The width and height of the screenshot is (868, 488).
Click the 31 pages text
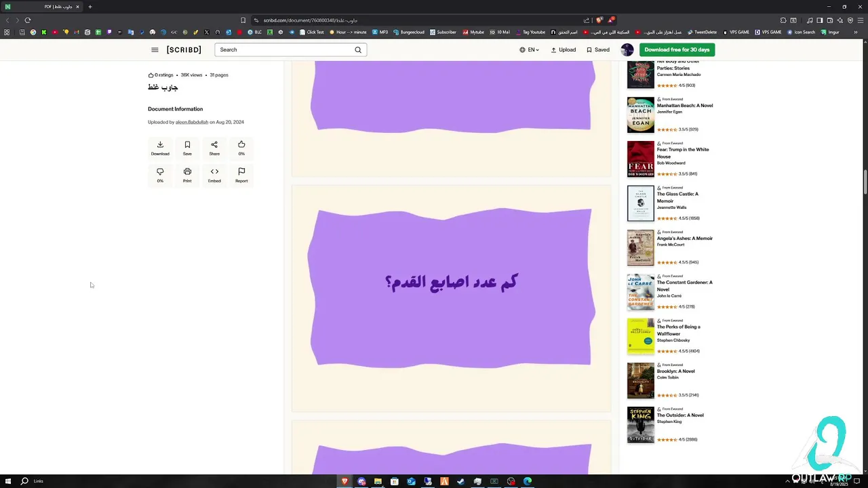tap(219, 75)
